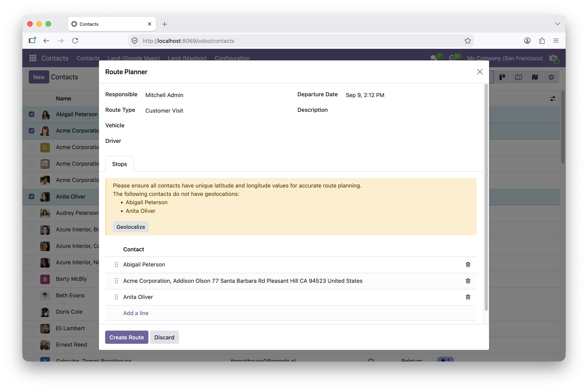
Task: Click the Description input field
Action: pos(410,110)
